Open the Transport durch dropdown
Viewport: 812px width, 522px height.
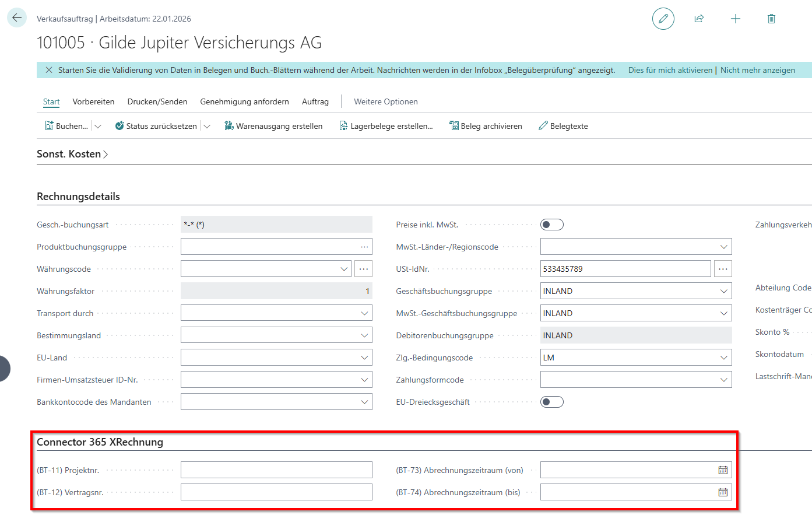click(364, 313)
